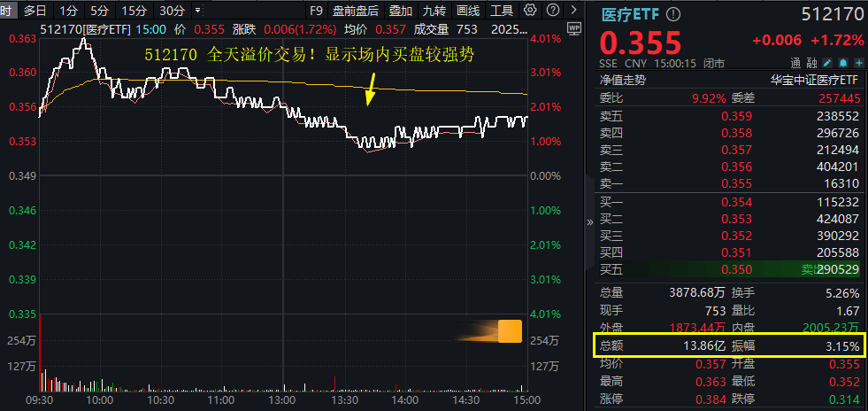Click the 委比 value 9.92%
The width and height of the screenshot is (868, 411).
click(709, 98)
